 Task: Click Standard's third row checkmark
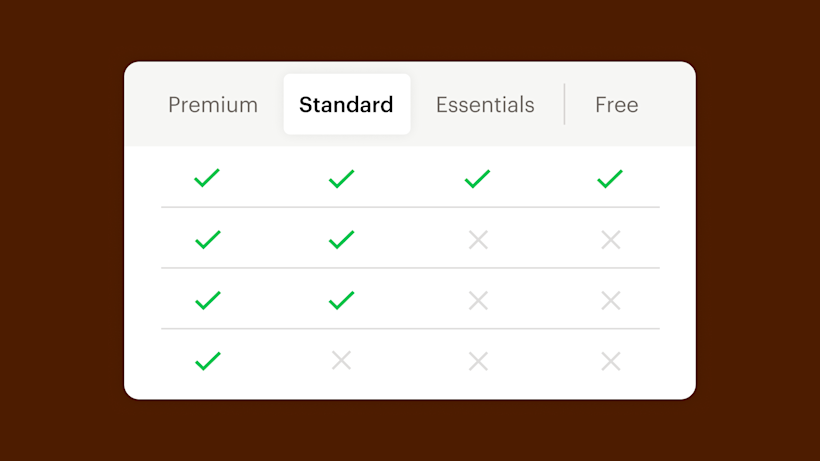click(342, 301)
